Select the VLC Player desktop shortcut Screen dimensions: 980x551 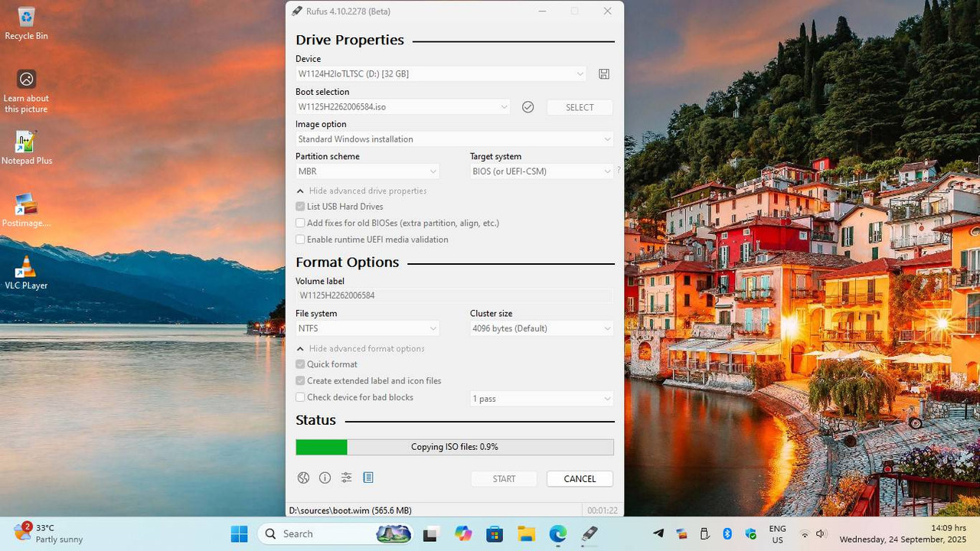click(x=26, y=273)
